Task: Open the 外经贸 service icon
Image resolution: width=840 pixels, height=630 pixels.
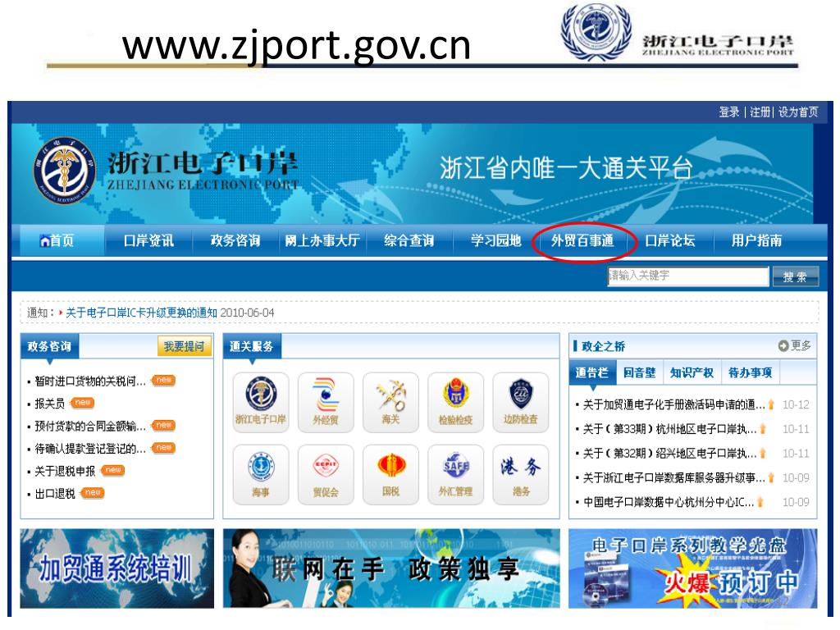Action: [x=326, y=402]
